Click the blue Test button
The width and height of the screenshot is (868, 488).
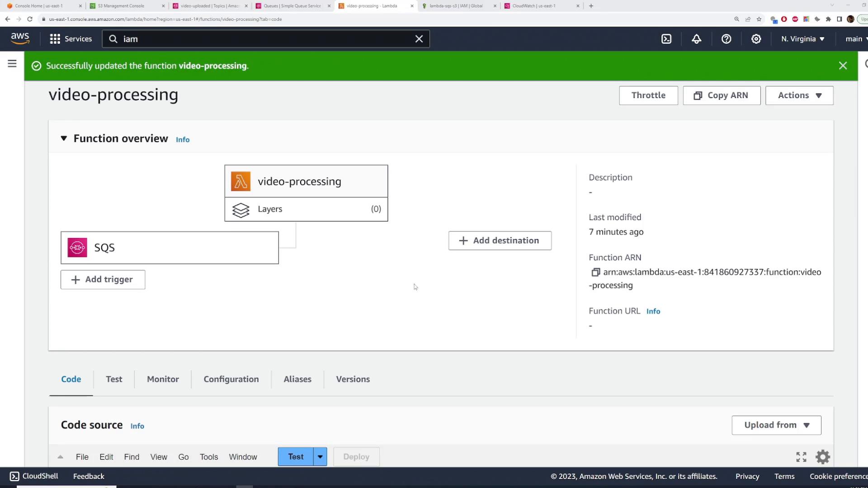point(296,457)
